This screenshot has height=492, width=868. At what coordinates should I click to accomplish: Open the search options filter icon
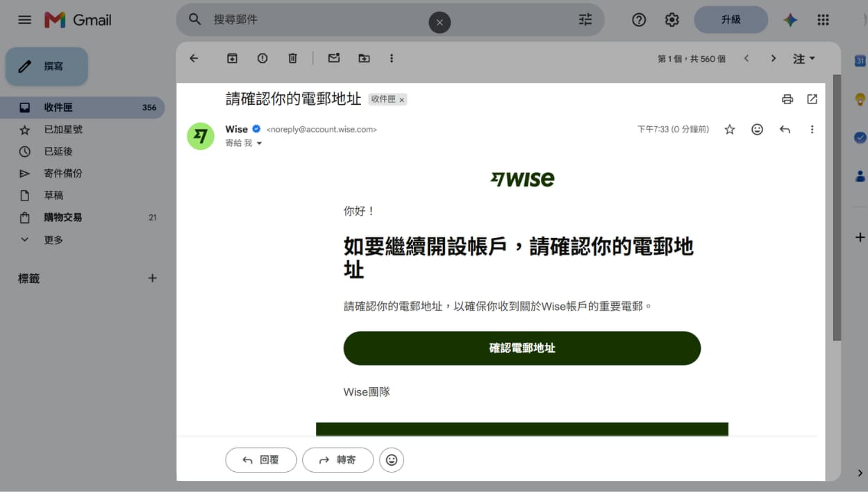pyautogui.click(x=585, y=19)
